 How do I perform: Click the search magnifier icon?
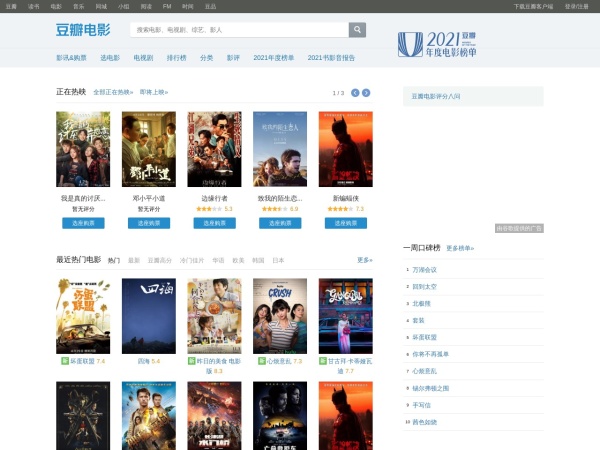click(357, 30)
